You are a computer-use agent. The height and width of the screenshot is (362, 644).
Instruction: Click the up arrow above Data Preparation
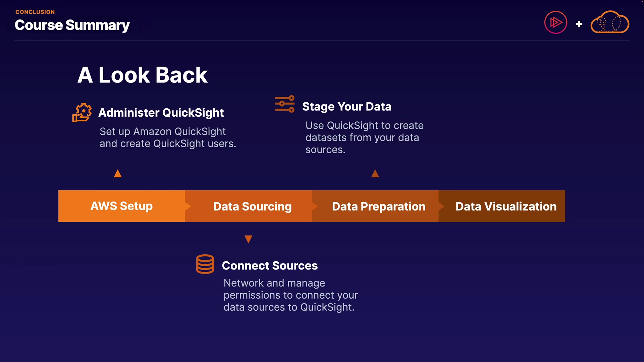coord(375,174)
